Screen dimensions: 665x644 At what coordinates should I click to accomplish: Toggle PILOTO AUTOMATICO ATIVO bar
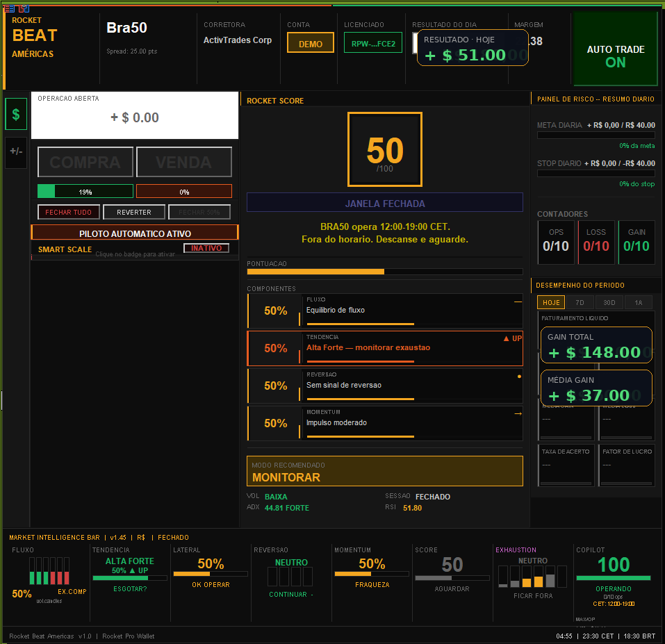point(135,233)
